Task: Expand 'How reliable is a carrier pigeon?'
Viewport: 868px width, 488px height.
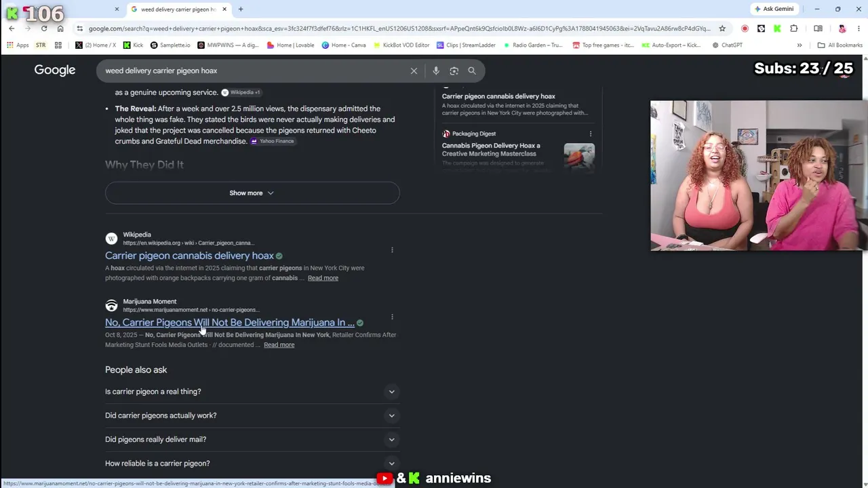Action: 252,464
